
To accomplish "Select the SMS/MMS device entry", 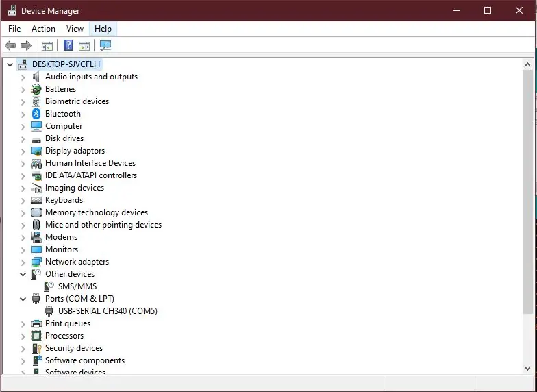I will (x=77, y=286).
